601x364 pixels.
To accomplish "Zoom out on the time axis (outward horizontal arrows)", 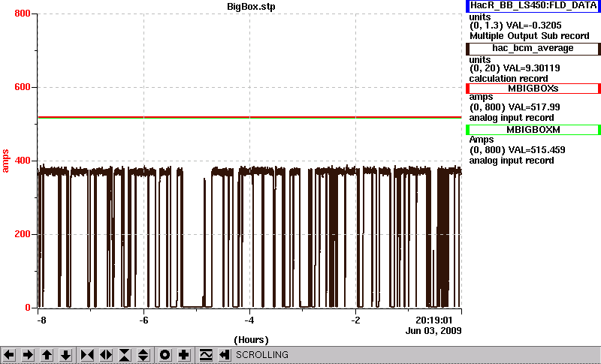I will tap(106, 355).
